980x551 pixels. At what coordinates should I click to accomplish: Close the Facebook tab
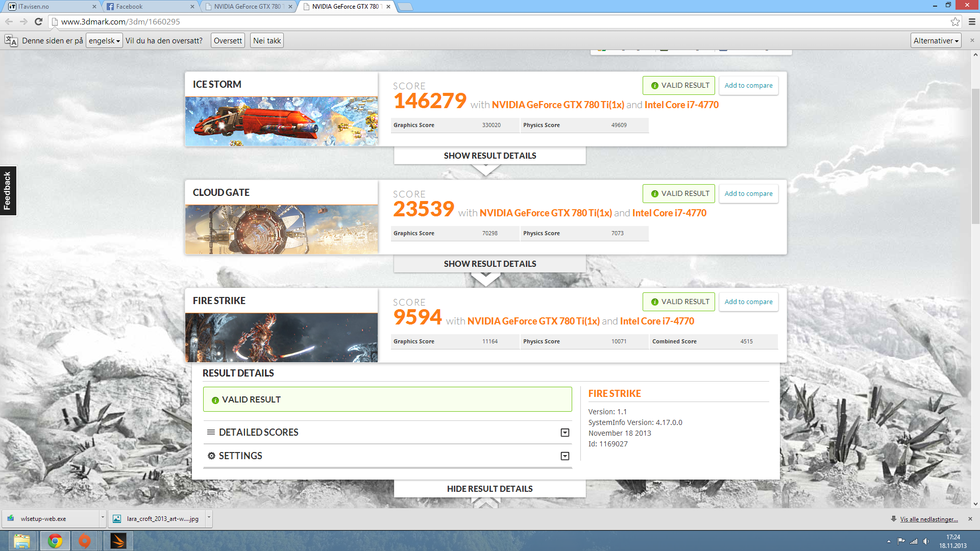192,7
